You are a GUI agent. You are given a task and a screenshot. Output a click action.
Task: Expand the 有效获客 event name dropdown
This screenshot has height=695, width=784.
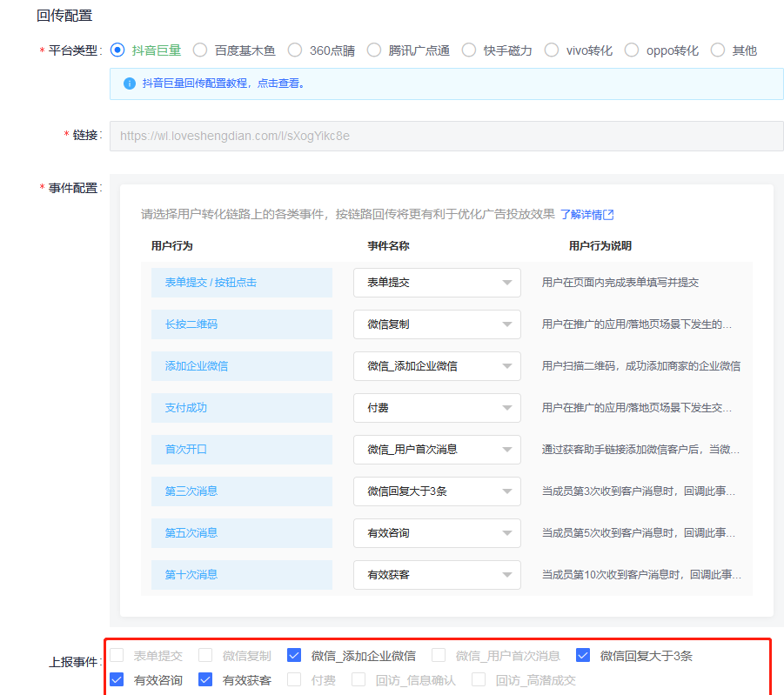[437, 575]
